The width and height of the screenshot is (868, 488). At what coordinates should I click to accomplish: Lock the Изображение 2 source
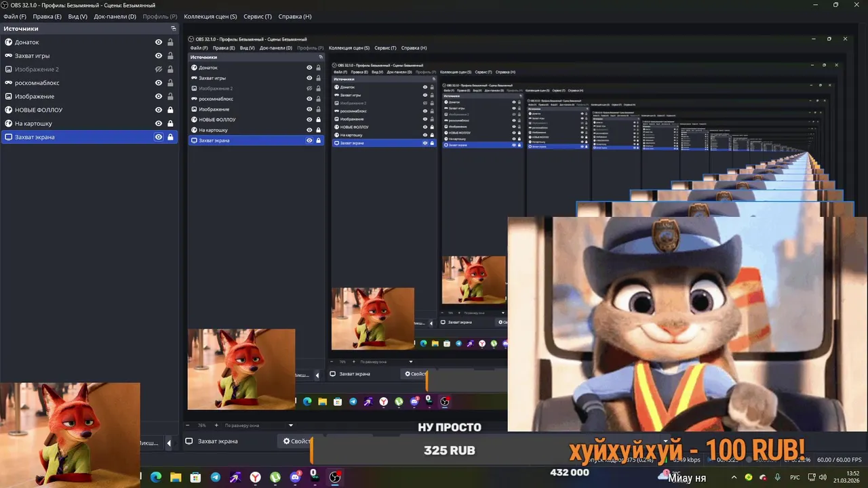pos(170,69)
